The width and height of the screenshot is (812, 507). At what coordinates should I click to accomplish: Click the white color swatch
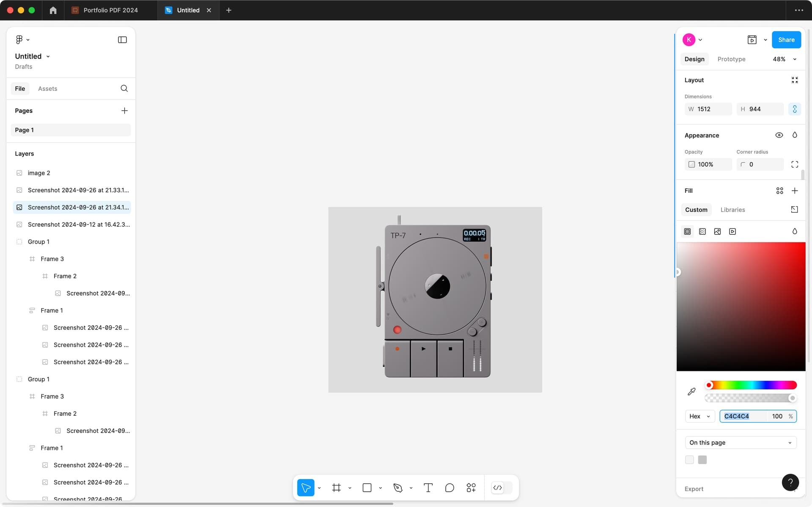point(689,460)
